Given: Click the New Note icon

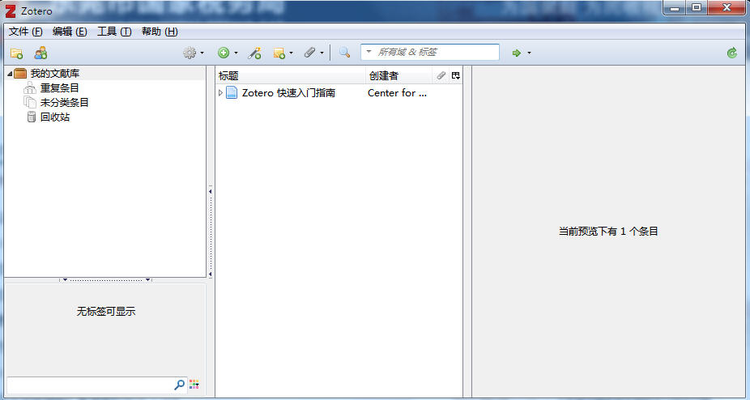Looking at the screenshot, I should click(279, 53).
